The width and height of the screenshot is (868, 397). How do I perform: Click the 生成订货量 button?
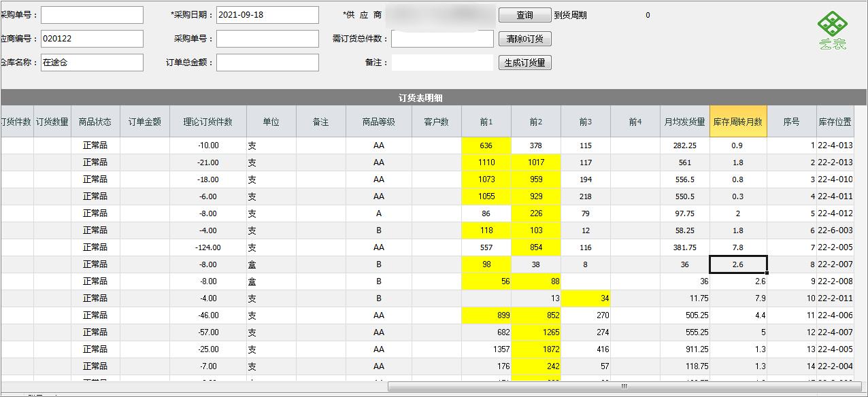[524, 63]
